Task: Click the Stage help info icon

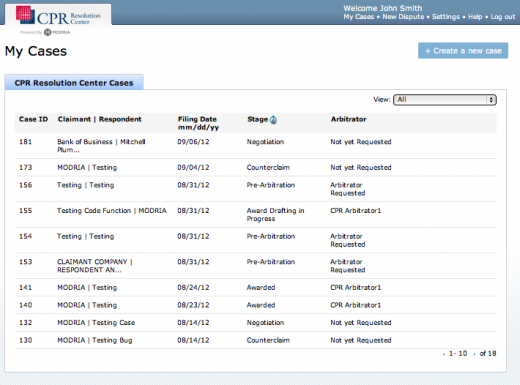Action: [x=273, y=120]
